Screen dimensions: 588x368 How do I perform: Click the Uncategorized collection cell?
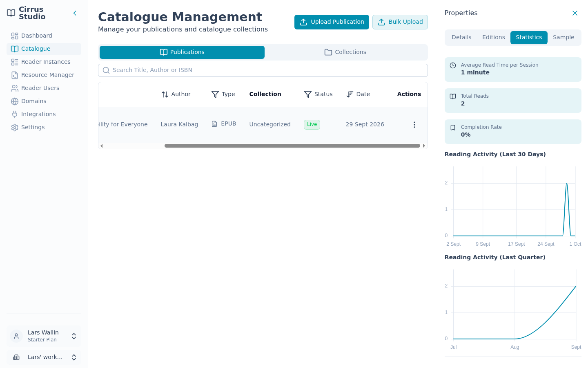pos(270,125)
